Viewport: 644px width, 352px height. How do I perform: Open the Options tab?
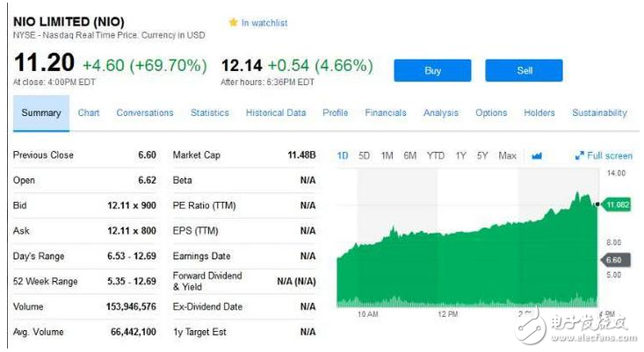491,113
